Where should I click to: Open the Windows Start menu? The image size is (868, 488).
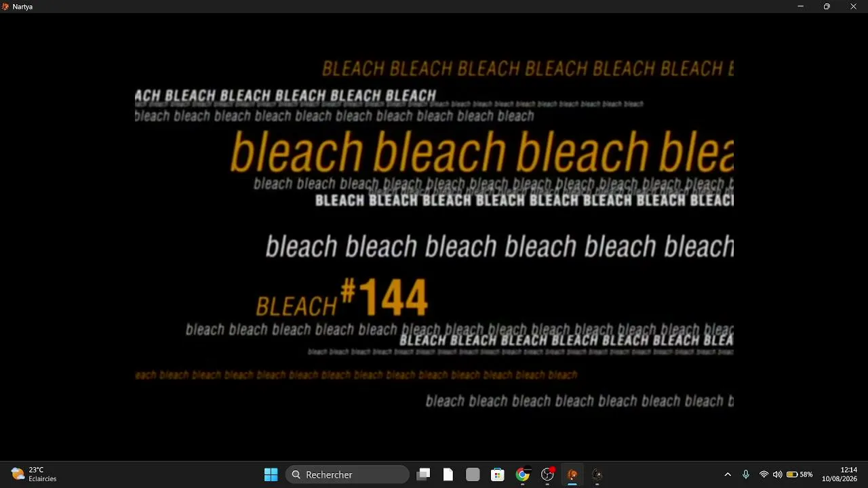[271, 474]
